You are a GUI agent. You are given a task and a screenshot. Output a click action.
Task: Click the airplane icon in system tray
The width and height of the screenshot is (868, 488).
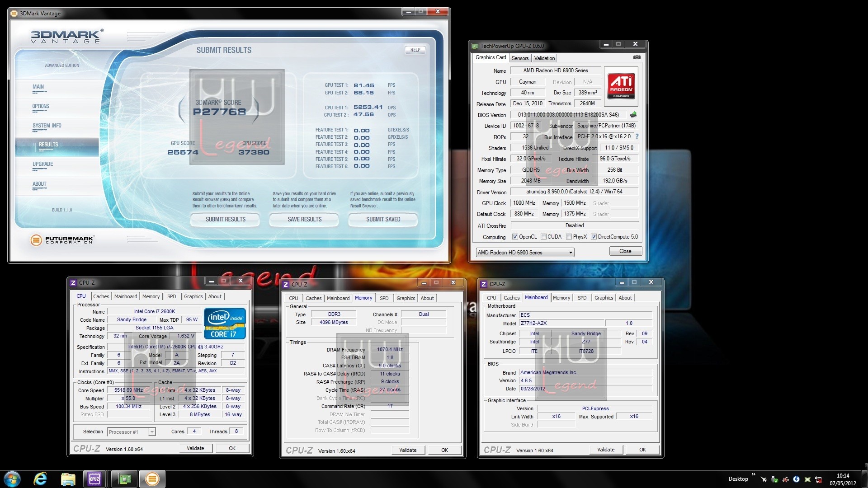764,479
